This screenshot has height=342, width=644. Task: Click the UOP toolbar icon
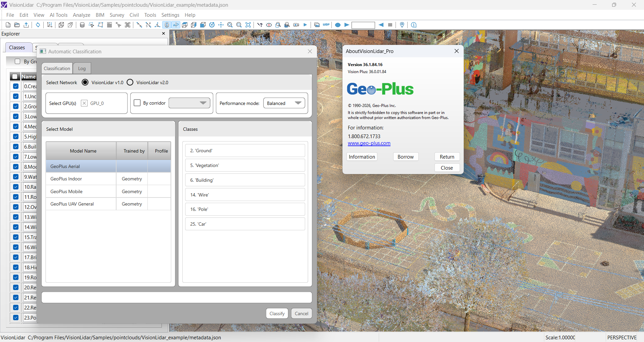(x=326, y=25)
